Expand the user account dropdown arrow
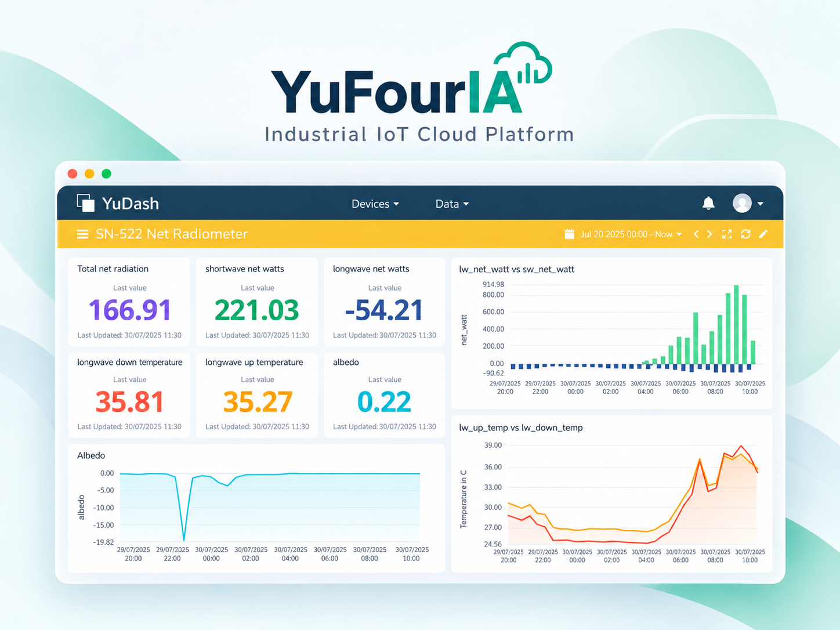This screenshot has height=630, width=840. [761, 204]
